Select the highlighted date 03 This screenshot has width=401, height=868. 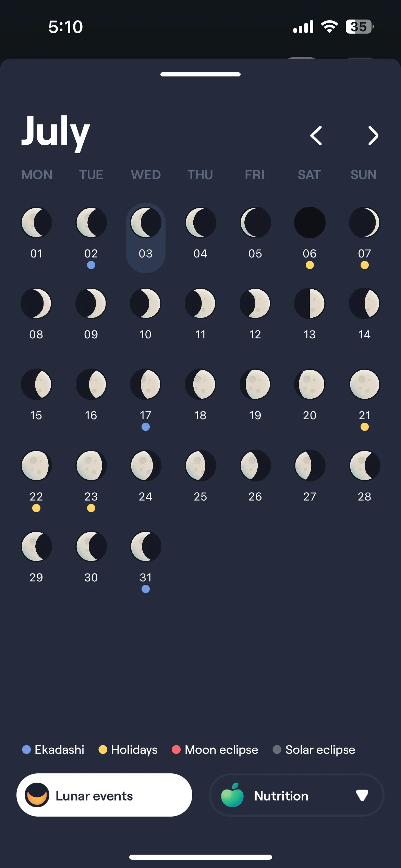click(x=146, y=238)
